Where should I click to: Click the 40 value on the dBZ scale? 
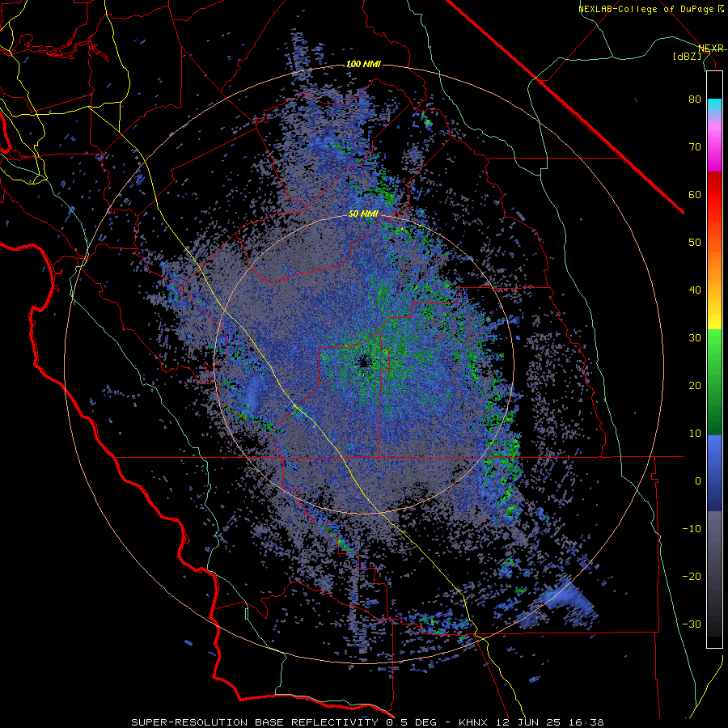695,290
